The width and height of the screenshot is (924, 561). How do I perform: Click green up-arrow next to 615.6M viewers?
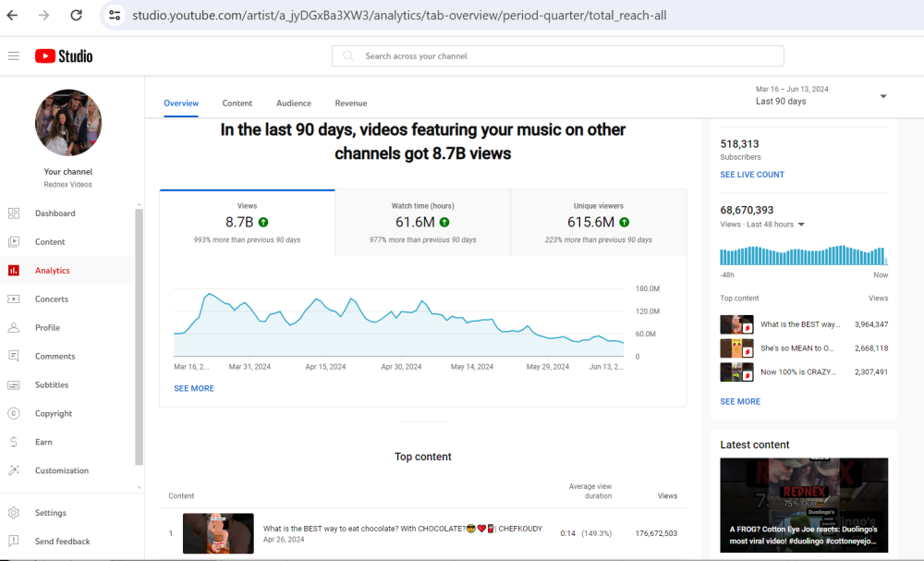(x=624, y=222)
